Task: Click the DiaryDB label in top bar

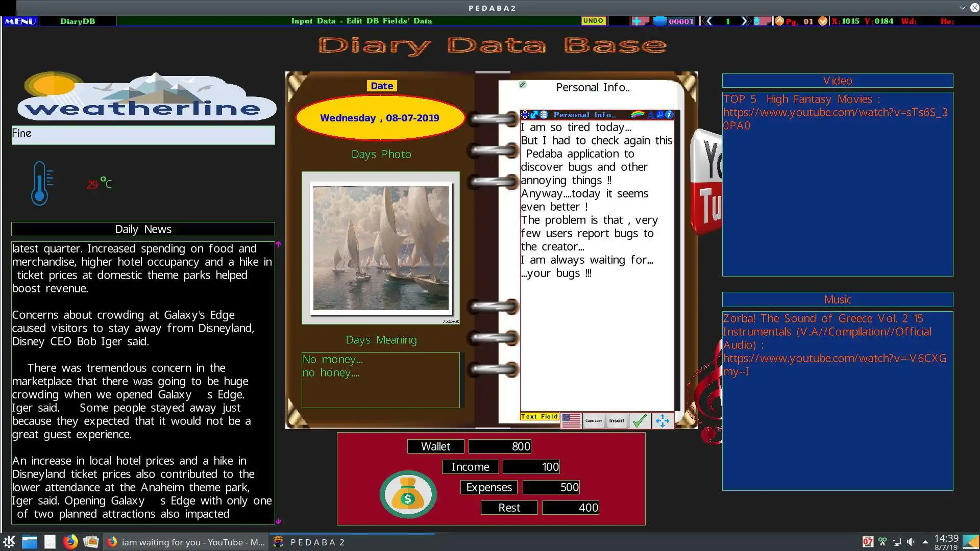Action: [x=77, y=21]
